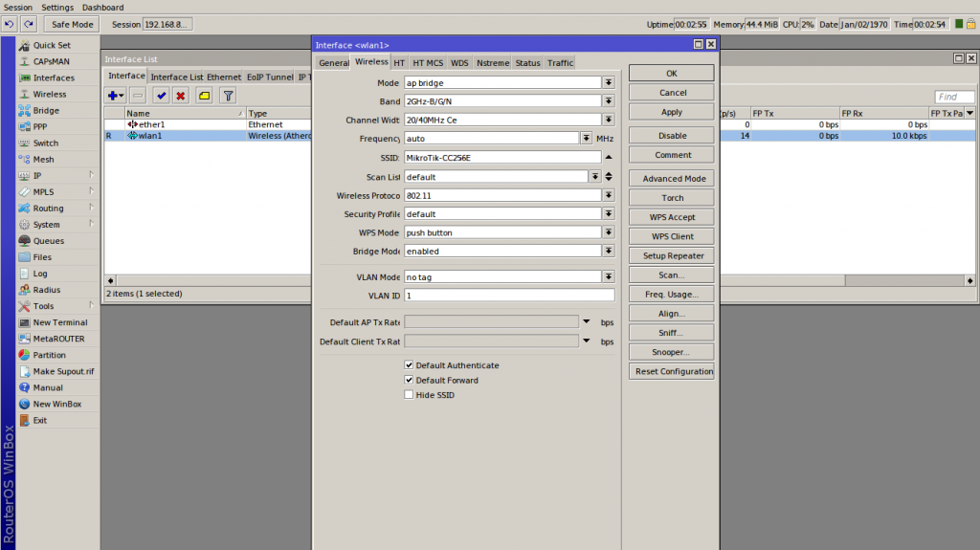Open Log sidebar item
This screenshot has width=980, height=550.
(x=40, y=274)
